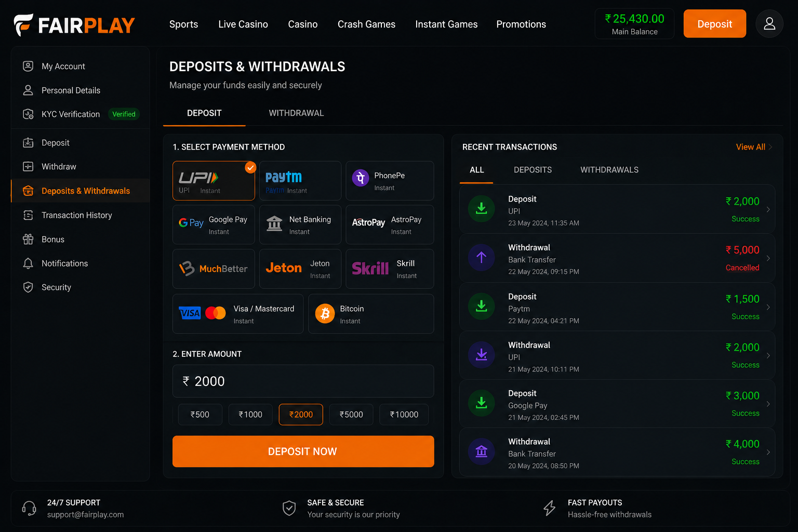798x532 pixels.
Task: Switch to the WITHDRAWAL tab
Action: coord(296,113)
